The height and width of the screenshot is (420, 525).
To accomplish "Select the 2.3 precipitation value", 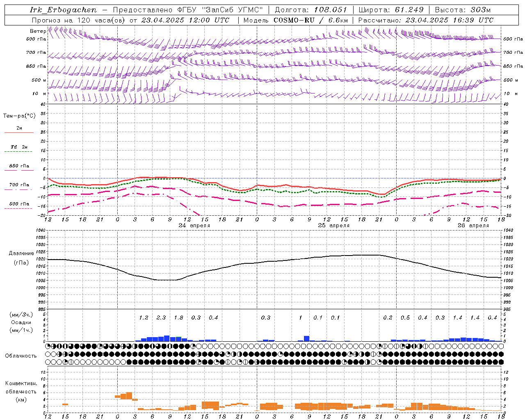I will point(161,317).
